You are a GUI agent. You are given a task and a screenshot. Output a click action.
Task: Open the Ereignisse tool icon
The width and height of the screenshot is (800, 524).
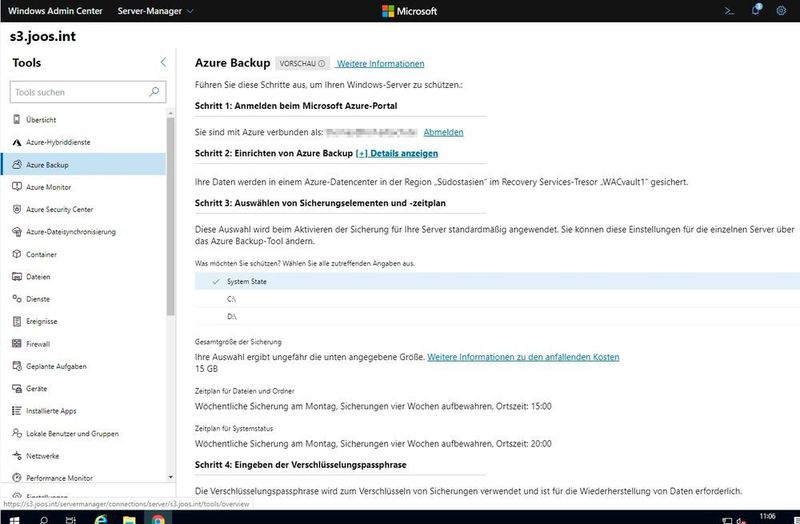coord(17,321)
